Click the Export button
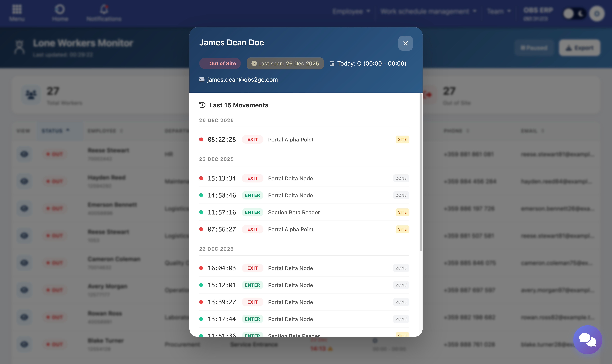 (579, 48)
